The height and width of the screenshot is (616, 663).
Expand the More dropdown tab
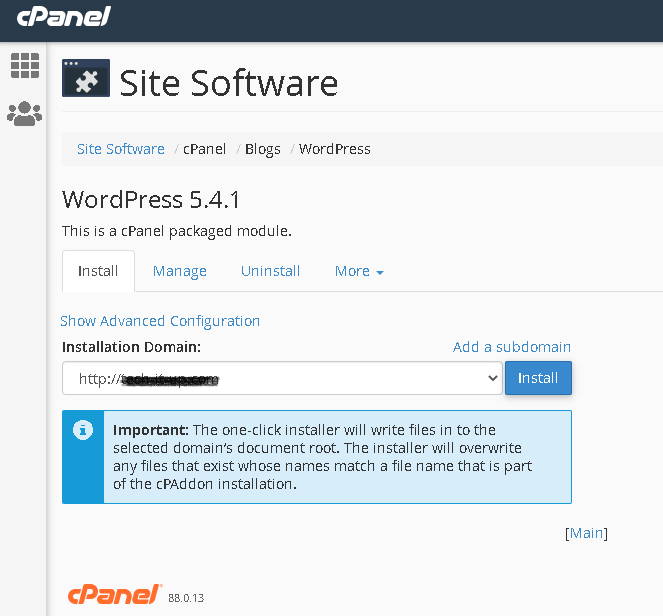click(x=359, y=271)
